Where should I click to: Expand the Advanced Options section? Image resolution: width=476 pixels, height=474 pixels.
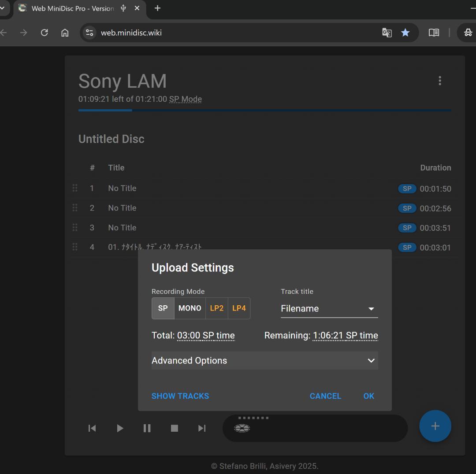(264, 360)
